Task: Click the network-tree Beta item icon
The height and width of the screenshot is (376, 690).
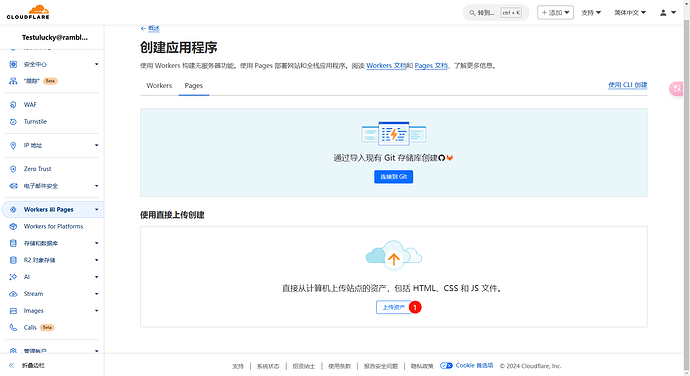Action: tap(13, 81)
